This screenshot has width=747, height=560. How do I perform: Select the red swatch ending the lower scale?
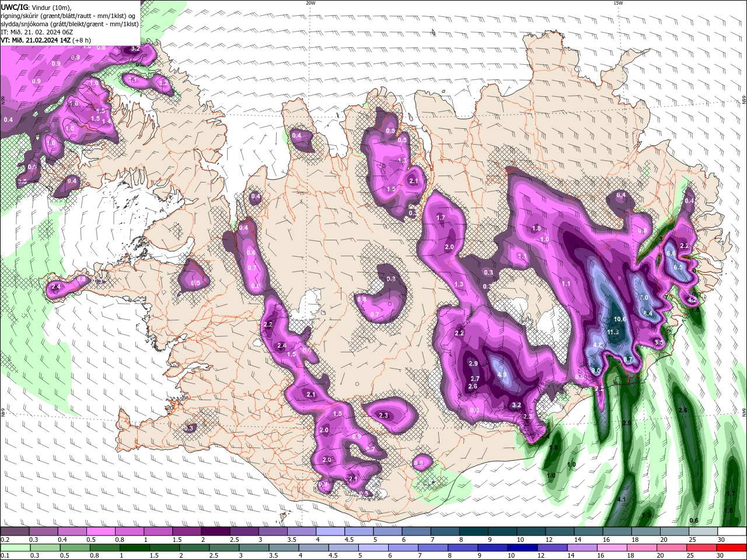731,548
